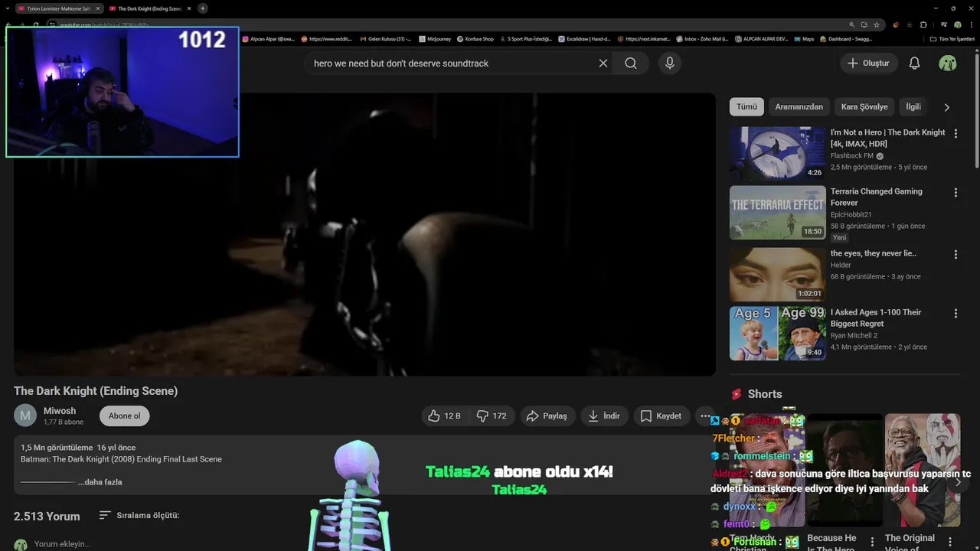Clear the search box with the X icon

click(x=603, y=64)
